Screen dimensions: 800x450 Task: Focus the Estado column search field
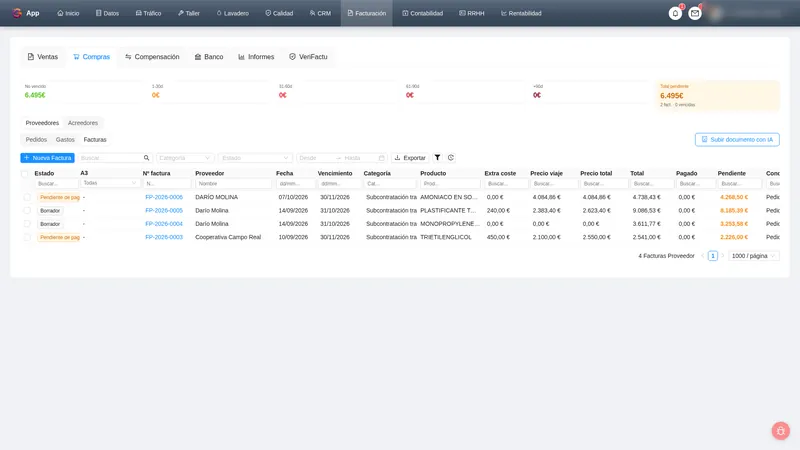[x=56, y=183]
